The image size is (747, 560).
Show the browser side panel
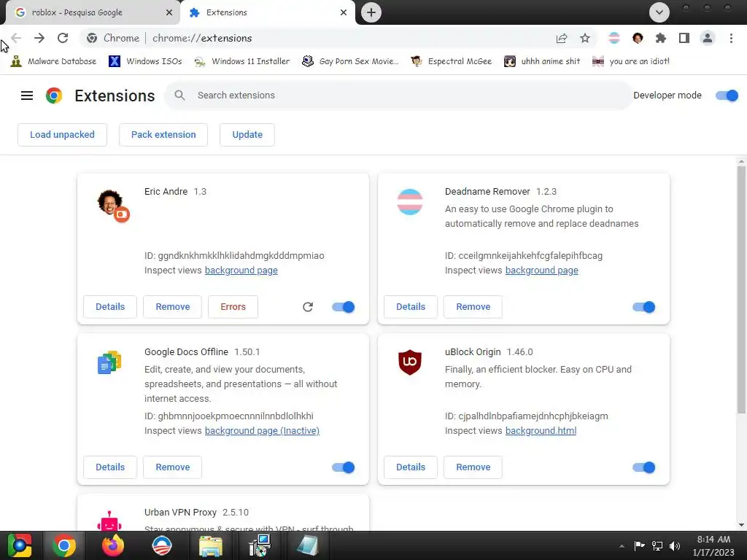click(684, 38)
